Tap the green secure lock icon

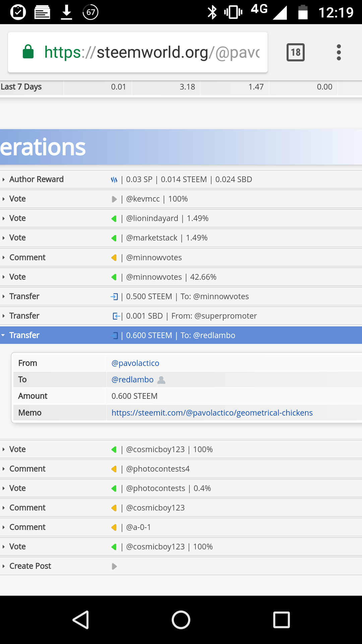[x=28, y=52]
